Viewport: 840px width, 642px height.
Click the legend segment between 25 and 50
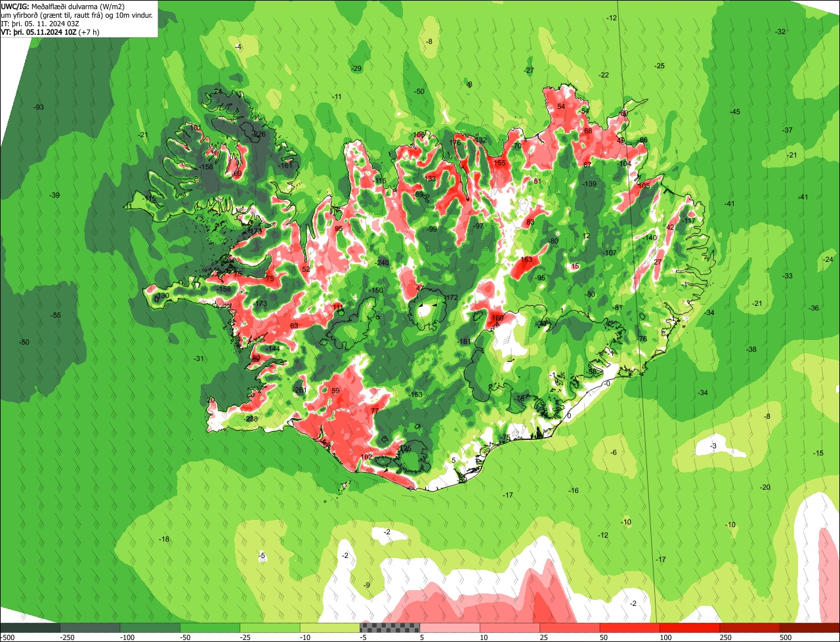570,628
